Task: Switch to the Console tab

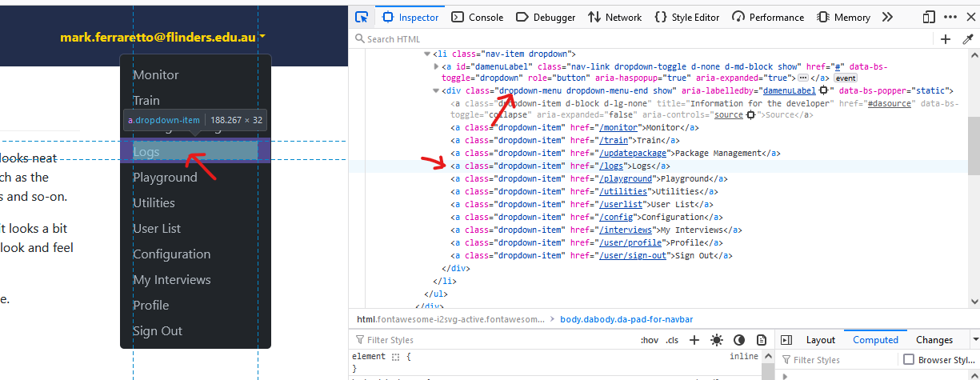Action: point(478,17)
